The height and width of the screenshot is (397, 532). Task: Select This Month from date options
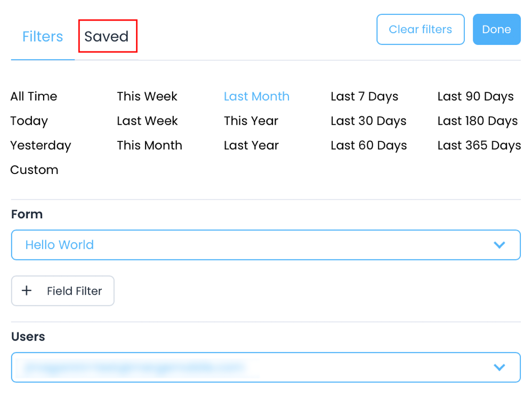(x=149, y=145)
